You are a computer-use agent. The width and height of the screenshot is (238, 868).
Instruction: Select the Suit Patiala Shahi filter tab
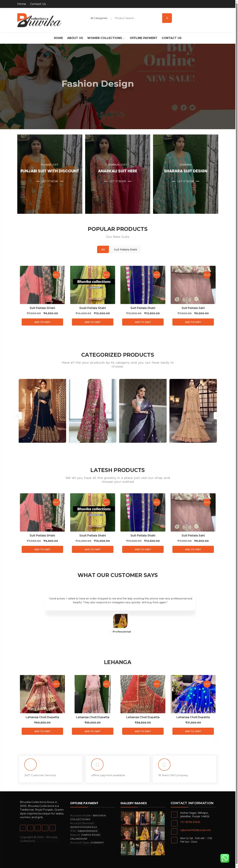coord(125,249)
